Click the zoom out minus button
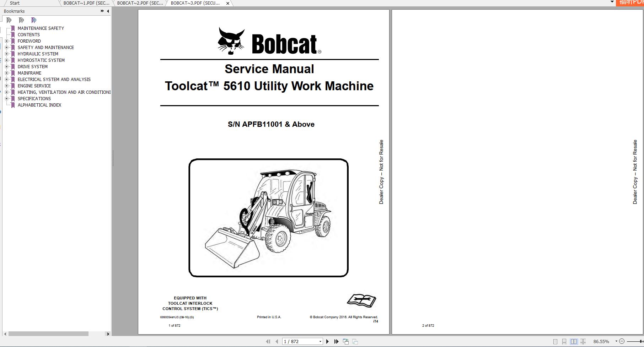Viewport: 644px width, 347px height. click(622, 341)
